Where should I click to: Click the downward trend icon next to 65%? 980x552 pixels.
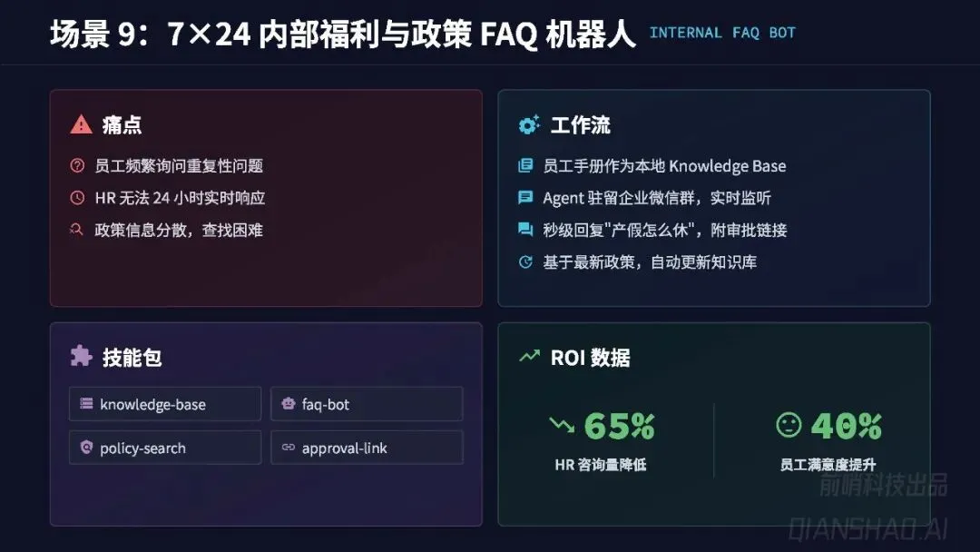point(562,425)
